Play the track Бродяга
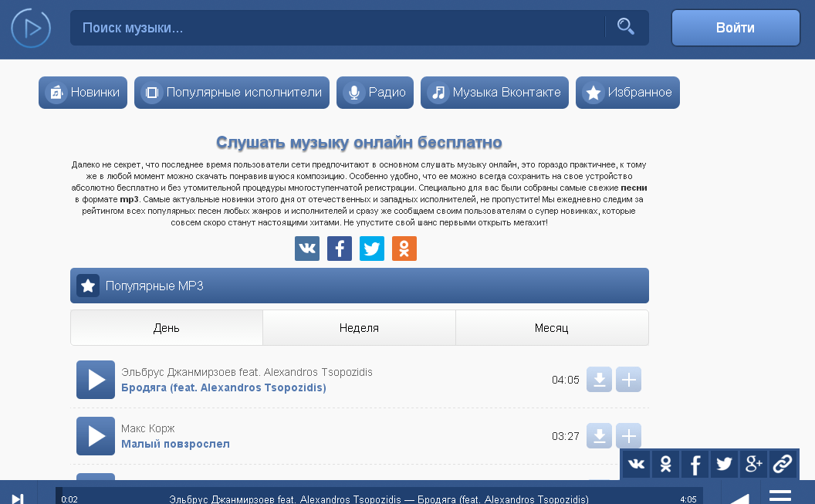Viewport: 815px width, 504px height. (96, 380)
